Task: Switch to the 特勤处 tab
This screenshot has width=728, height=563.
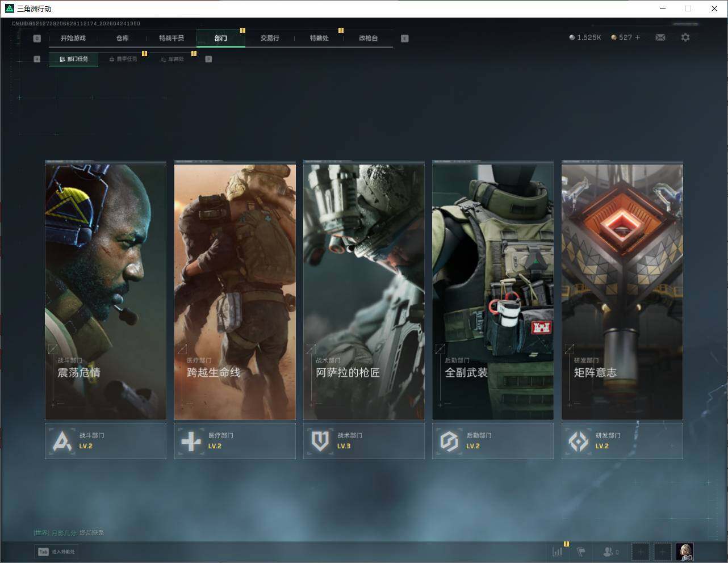Action: pyautogui.click(x=319, y=38)
